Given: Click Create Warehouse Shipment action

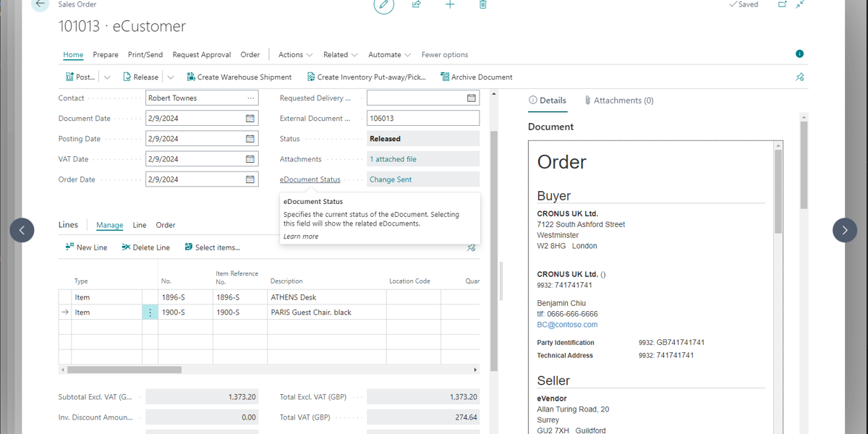Looking at the screenshot, I should [239, 77].
